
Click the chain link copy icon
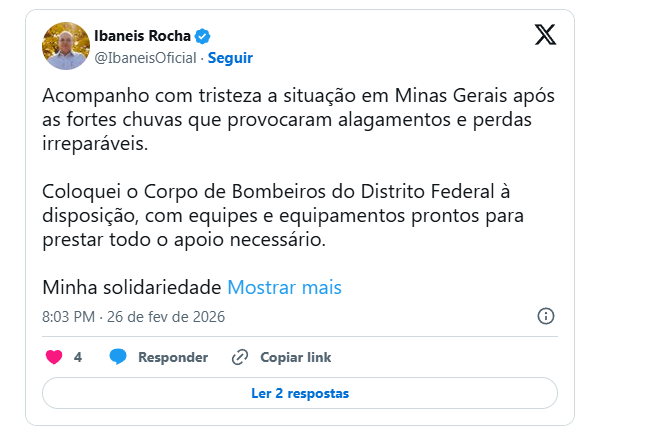240,357
